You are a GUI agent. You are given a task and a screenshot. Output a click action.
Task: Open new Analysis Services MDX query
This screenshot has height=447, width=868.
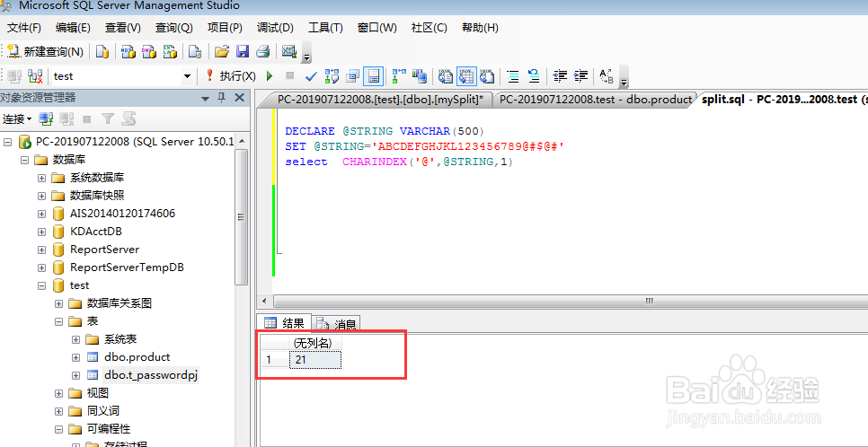(128, 51)
